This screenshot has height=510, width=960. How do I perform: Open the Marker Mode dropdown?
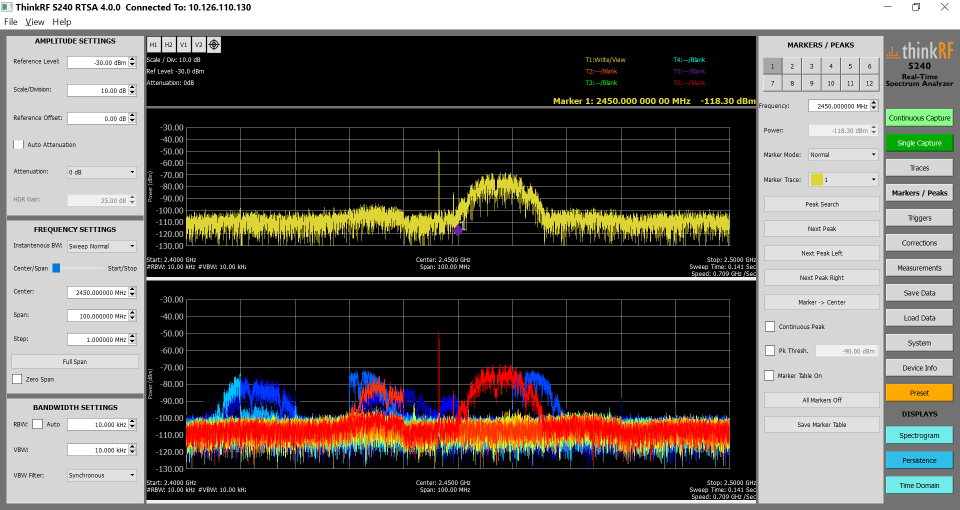(x=843, y=155)
